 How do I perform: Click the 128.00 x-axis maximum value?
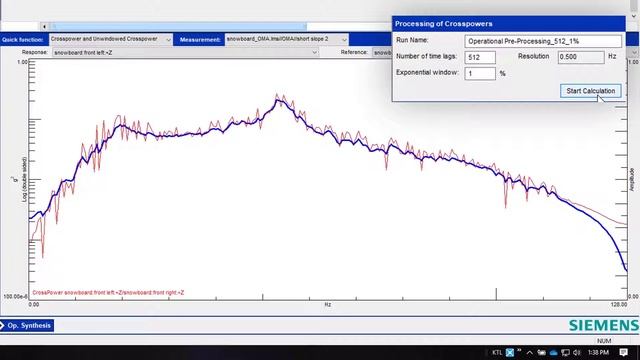point(619,304)
